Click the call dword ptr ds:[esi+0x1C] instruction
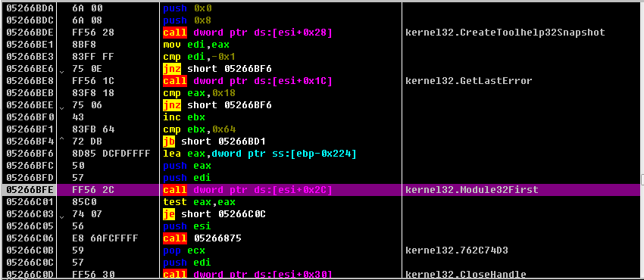This screenshot has width=644, height=280. 247,81
